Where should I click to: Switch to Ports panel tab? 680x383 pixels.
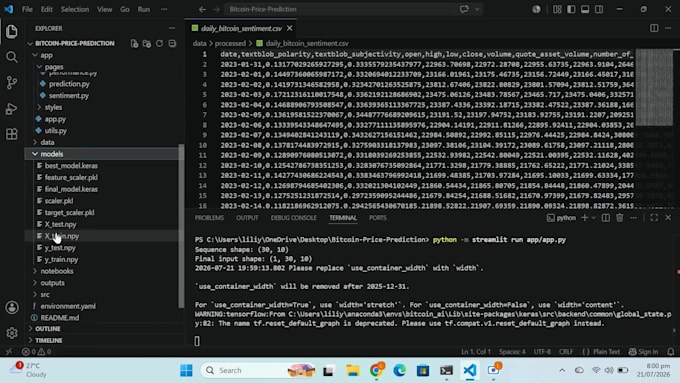(x=378, y=218)
